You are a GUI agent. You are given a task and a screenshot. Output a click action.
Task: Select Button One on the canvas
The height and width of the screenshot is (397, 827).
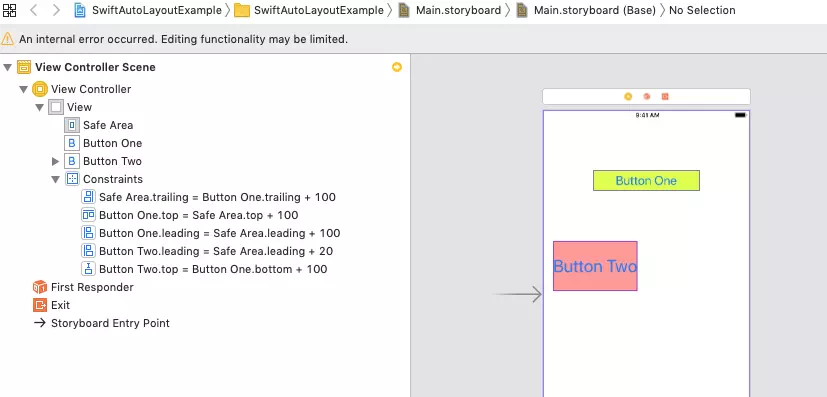pyautogui.click(x=646, y=180)
